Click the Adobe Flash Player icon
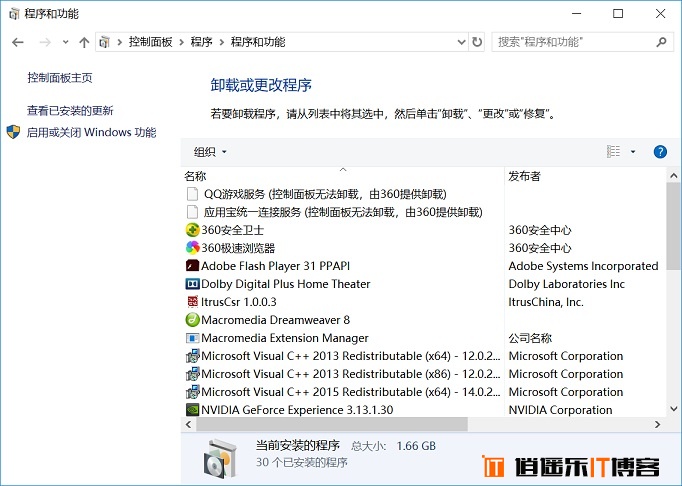Viewport: 682px width, 486px height. pos(192,266)
